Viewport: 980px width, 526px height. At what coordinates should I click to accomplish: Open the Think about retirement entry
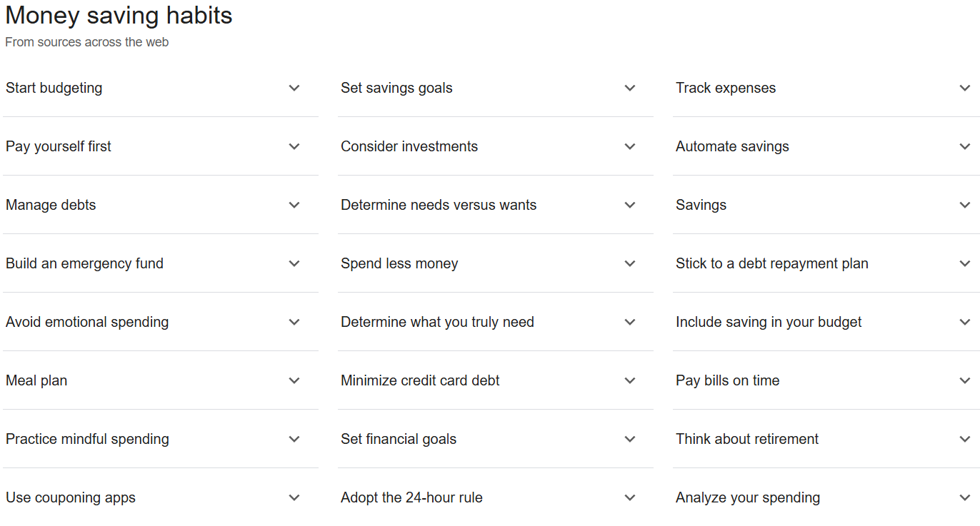point(966,439)
